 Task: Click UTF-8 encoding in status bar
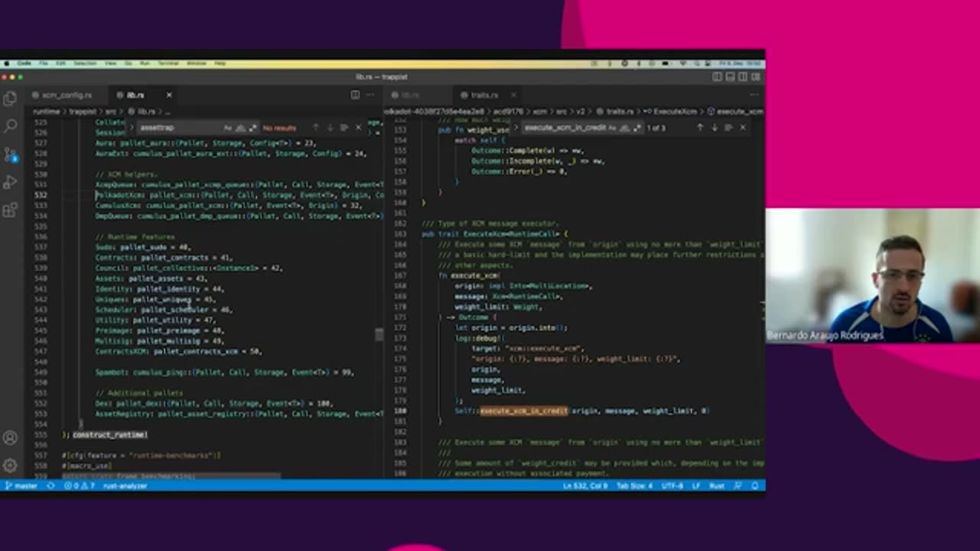pos(671,486)
